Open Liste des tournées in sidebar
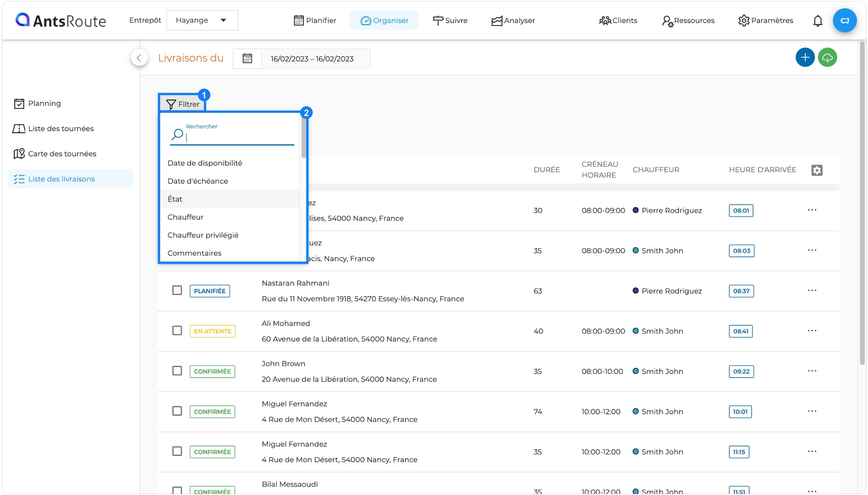The height and width of the screenshot is (495, 868). click(x=53, y=129)
